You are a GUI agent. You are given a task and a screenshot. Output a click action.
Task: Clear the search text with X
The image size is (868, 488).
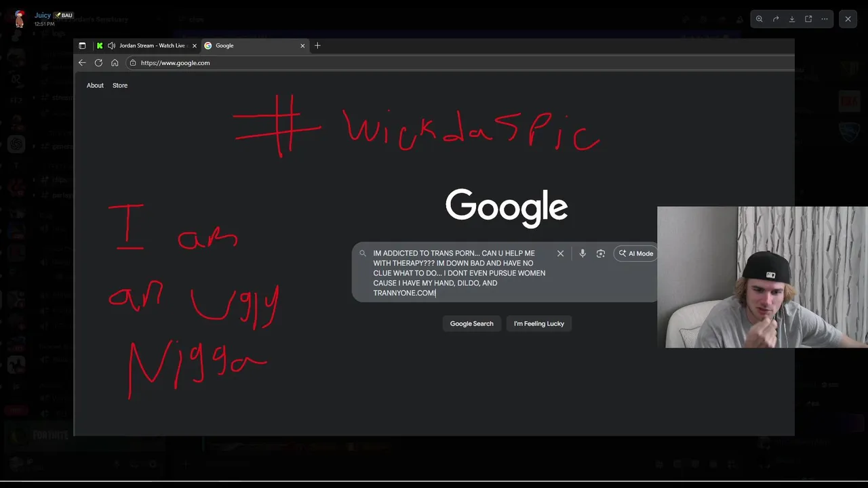coord(560,253)
